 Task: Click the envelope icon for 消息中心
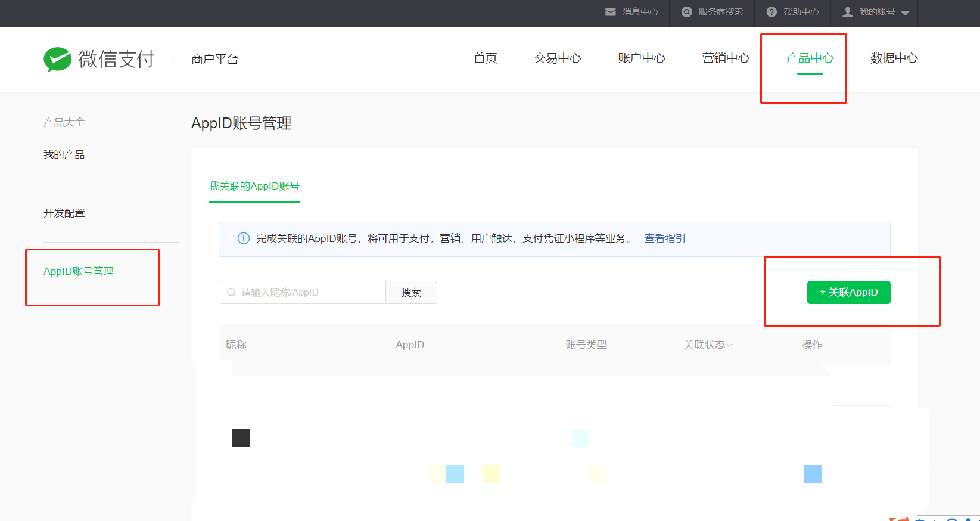pyautogui.click(x=611, y=12)
